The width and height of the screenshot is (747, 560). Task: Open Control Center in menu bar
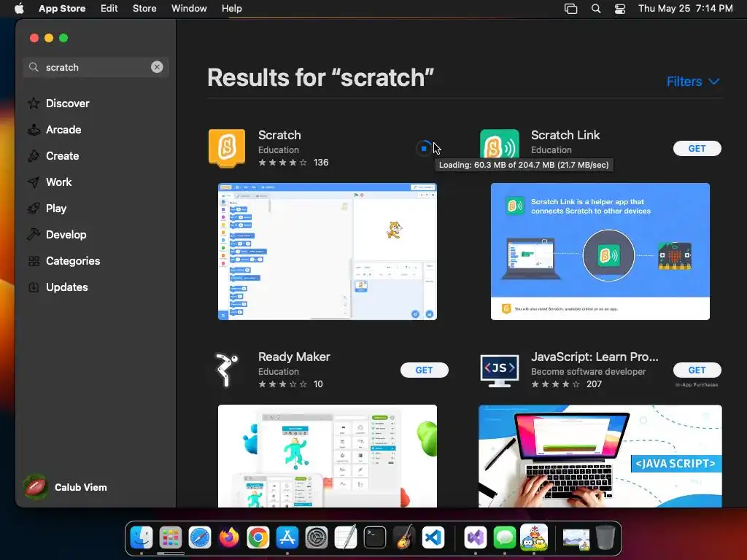620,8
